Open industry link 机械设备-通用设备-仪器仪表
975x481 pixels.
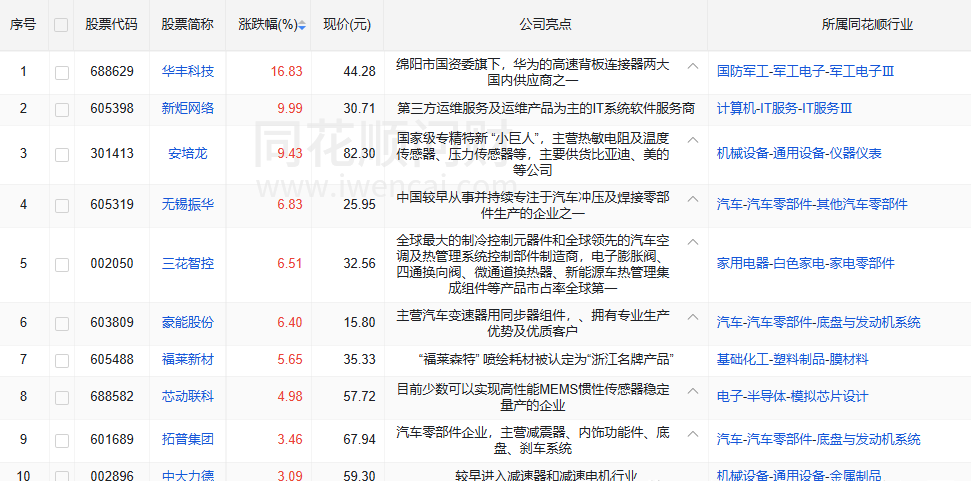tap(799, 153)
